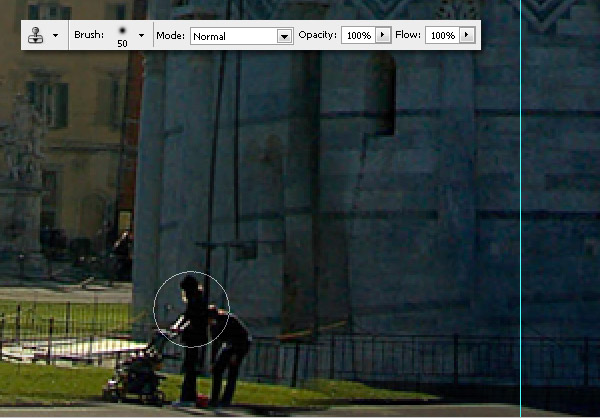The height and width of the screenshot is (418, 600).
Task: Open the Flow slider arrow
Action: (x=467, y=35)
